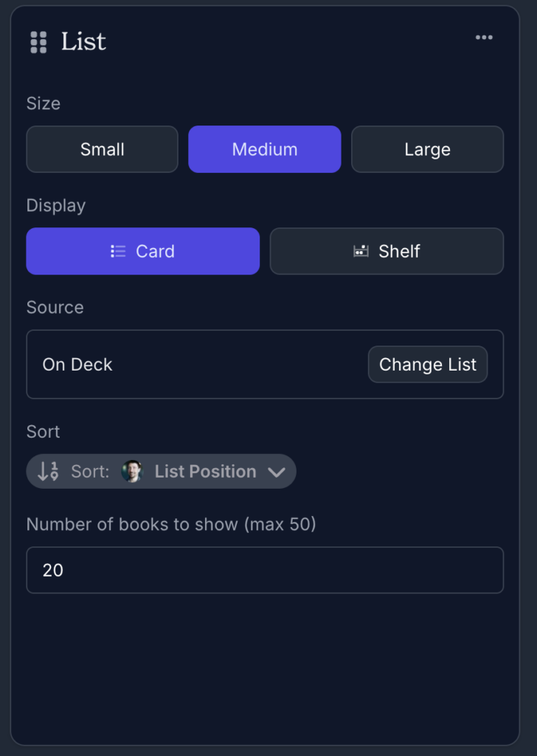The image size is (537, 756).
Task: Select the Small size option
Action: tap(102, 149)
